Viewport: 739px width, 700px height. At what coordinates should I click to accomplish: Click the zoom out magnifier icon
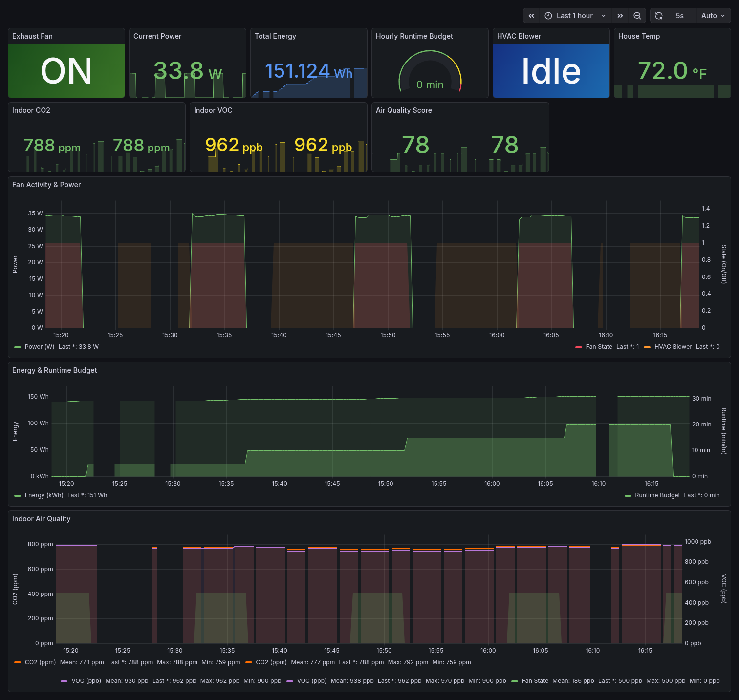click(x=637, y=16)
